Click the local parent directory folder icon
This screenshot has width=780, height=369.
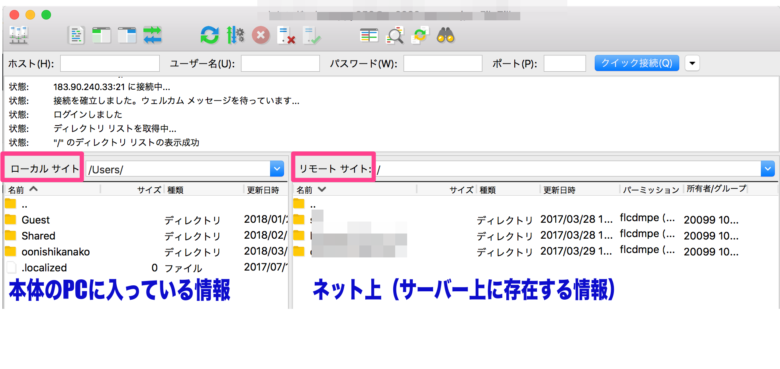11,203
